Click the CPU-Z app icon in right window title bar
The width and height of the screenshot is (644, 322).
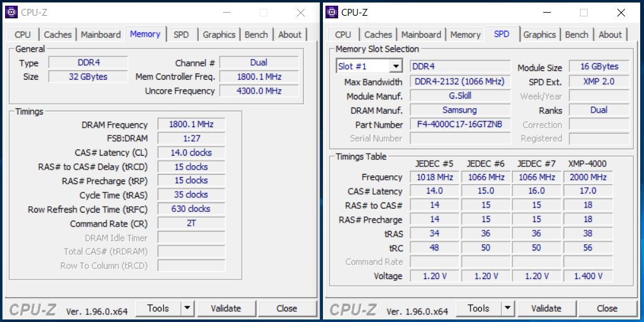(x=332, y=12)
